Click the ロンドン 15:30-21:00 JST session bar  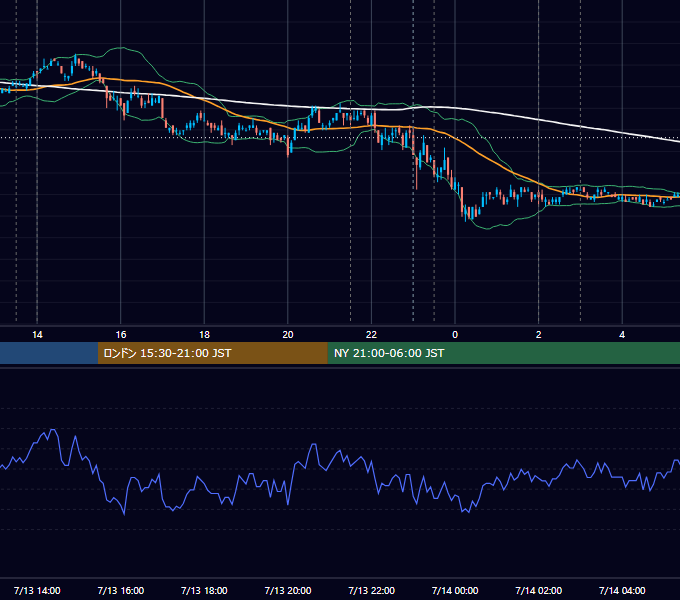pyautogui.click(x=212, y=353)
